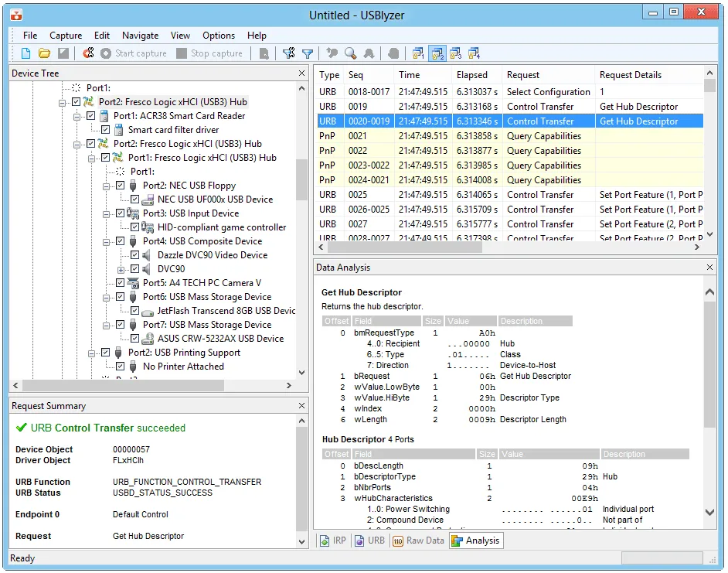Click the HID-compliant game controller icon
728x573 pixels.
148,227
